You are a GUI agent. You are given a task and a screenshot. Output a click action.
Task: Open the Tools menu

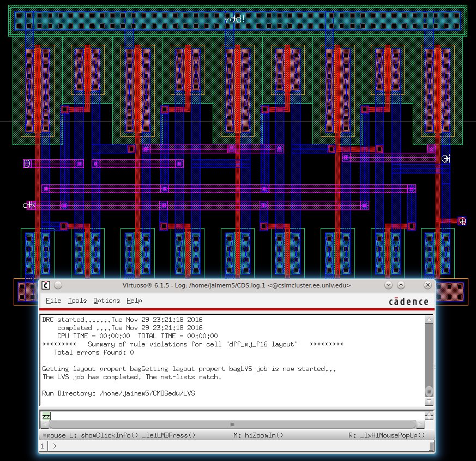point(77,301)
